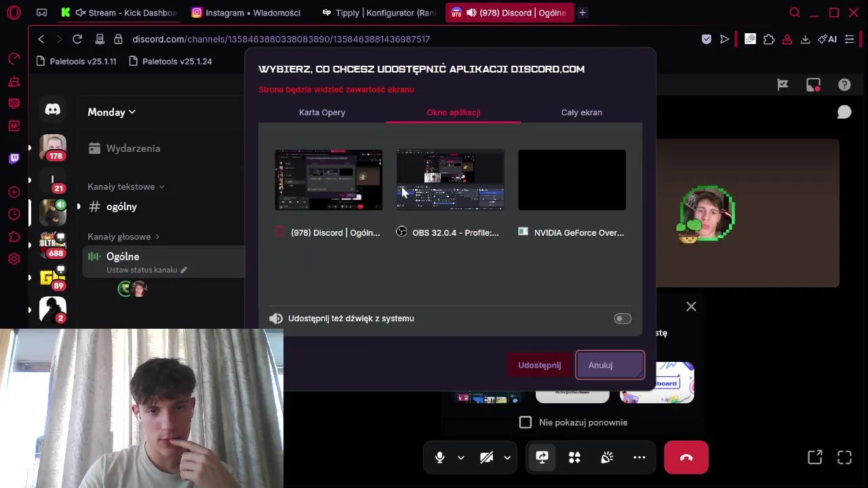Select server with 688 unread badge

click(x=52, y=245)
